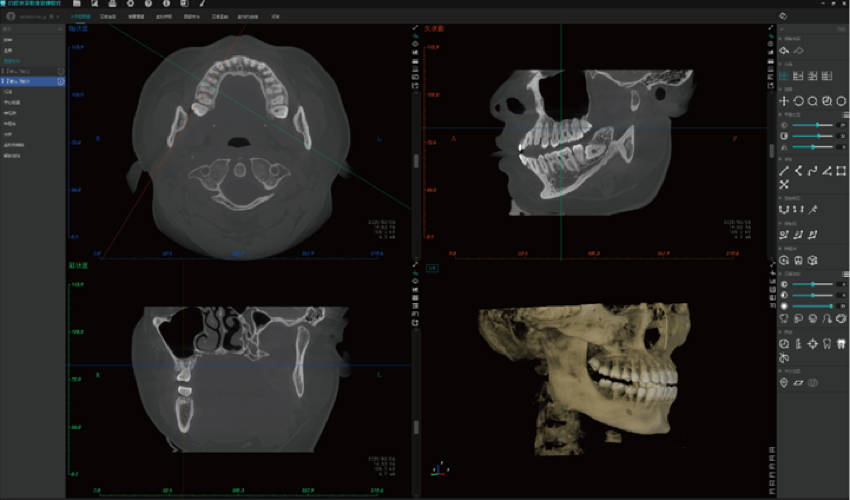The width and height of the screenshot is (850, 500).
Task: Collapse the measurement tools section arrow
Action: coord(780,159)
